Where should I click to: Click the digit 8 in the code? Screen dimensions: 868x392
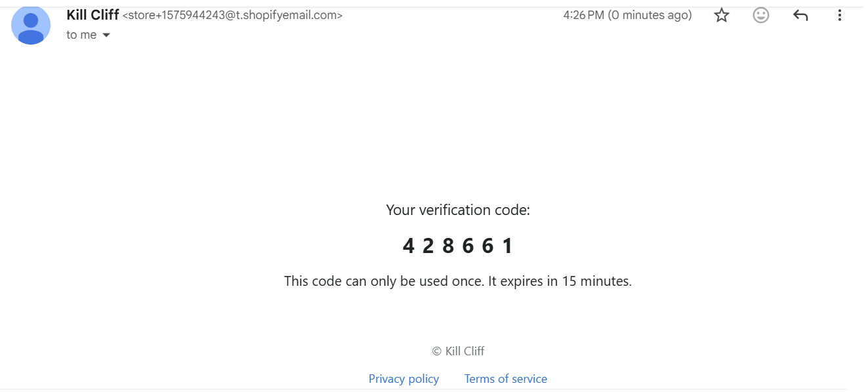(448, 246)
